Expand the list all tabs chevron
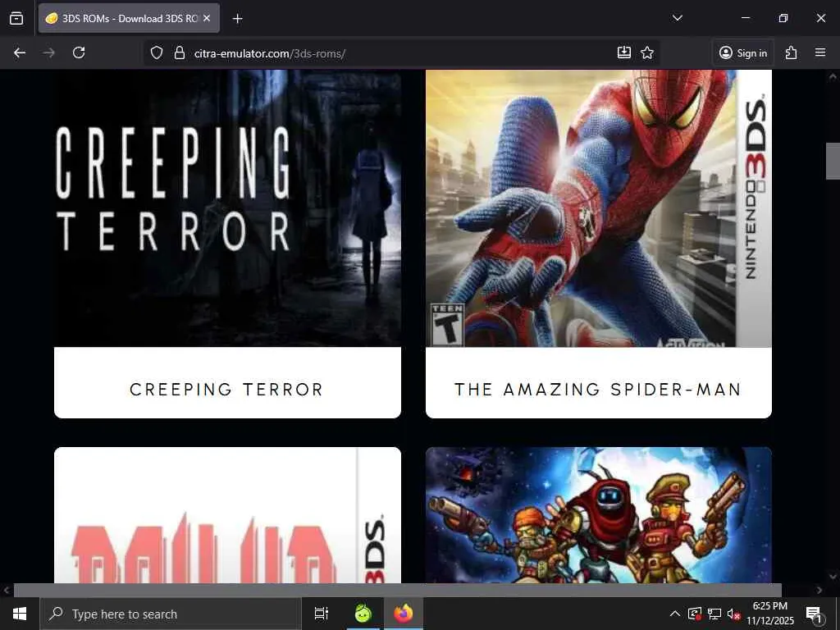 tap(677, 18)
